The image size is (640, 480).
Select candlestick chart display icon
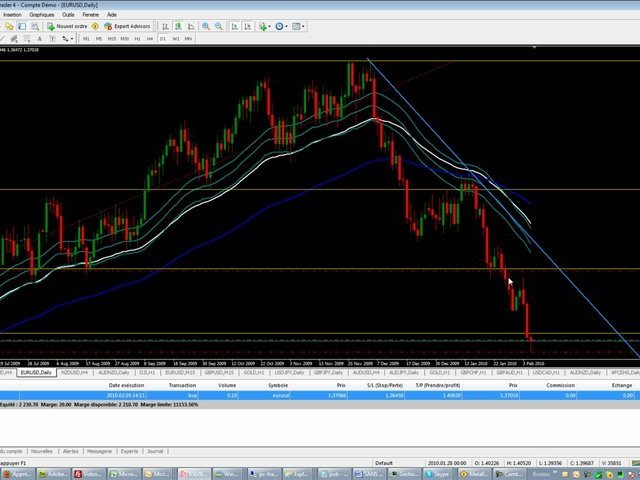[178, 26]
